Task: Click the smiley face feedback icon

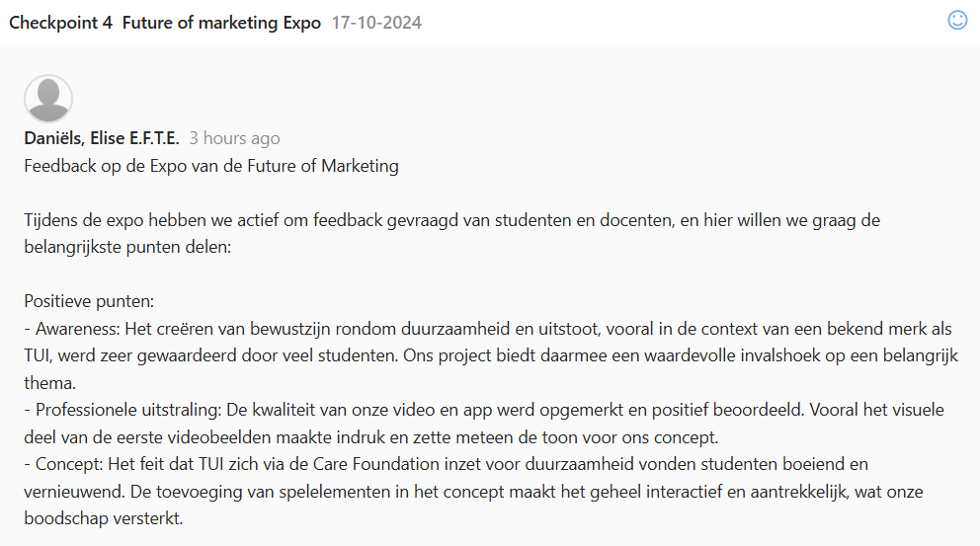Action: tap(957, 20)
